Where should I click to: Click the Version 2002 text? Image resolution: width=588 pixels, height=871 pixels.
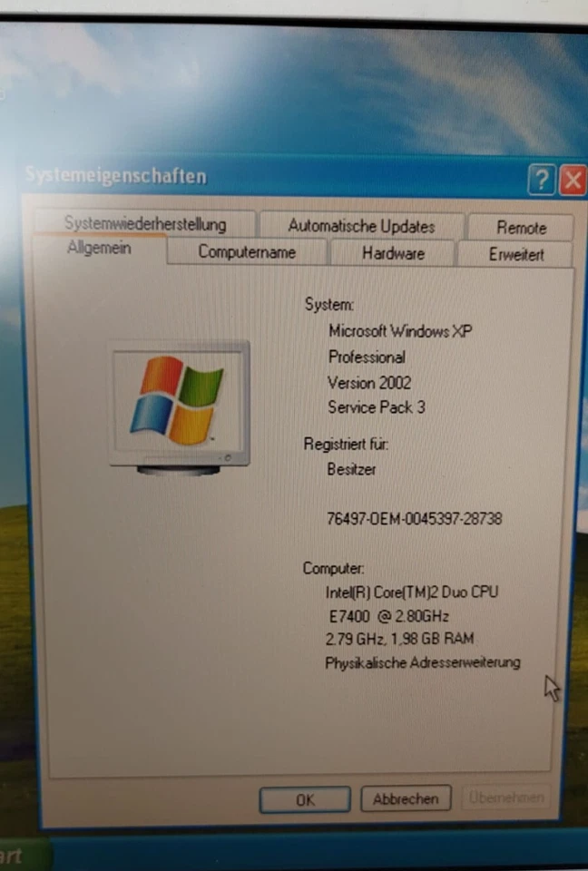[x=369, y=383]
